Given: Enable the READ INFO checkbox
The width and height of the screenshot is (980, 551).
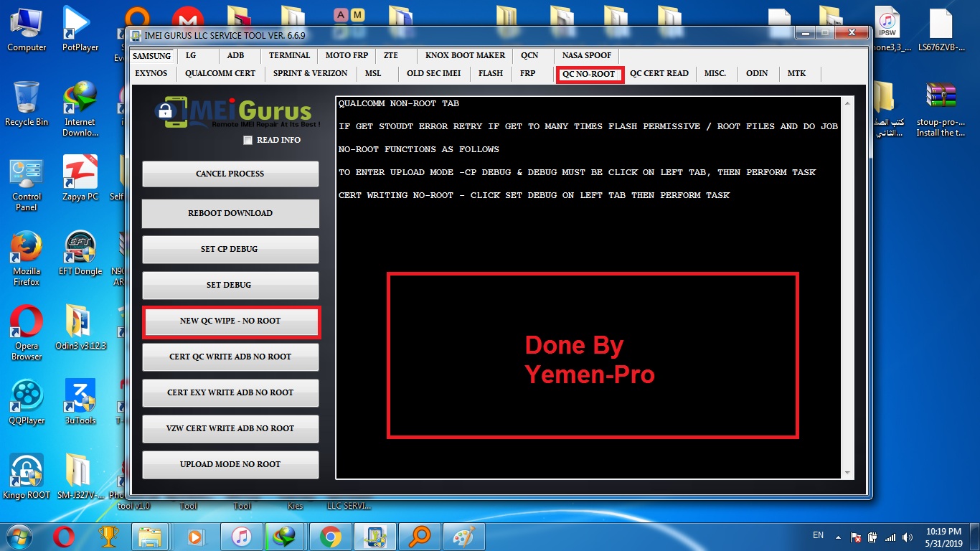Looking at the screenshot, I should (248, 141).
